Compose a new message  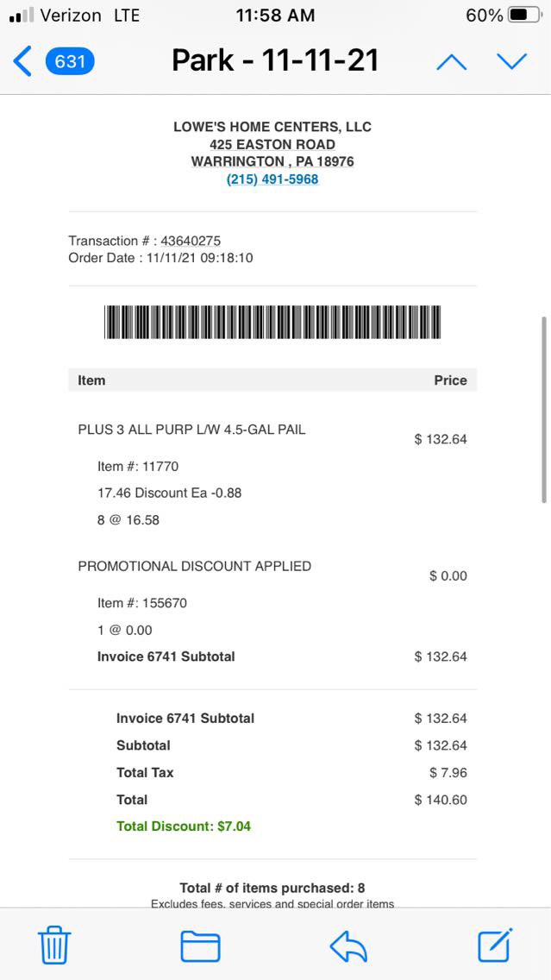pyautogui.click(x=495, y=945)
